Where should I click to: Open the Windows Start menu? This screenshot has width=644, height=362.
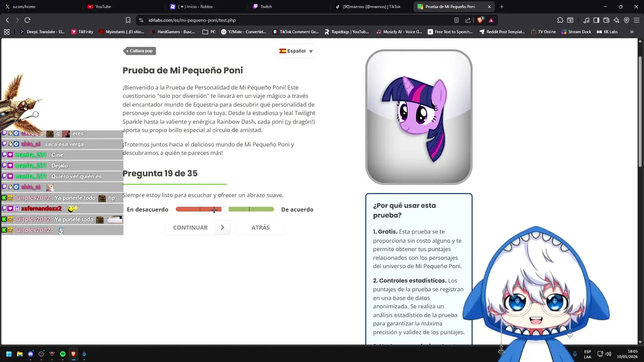(x=9, y=354)
